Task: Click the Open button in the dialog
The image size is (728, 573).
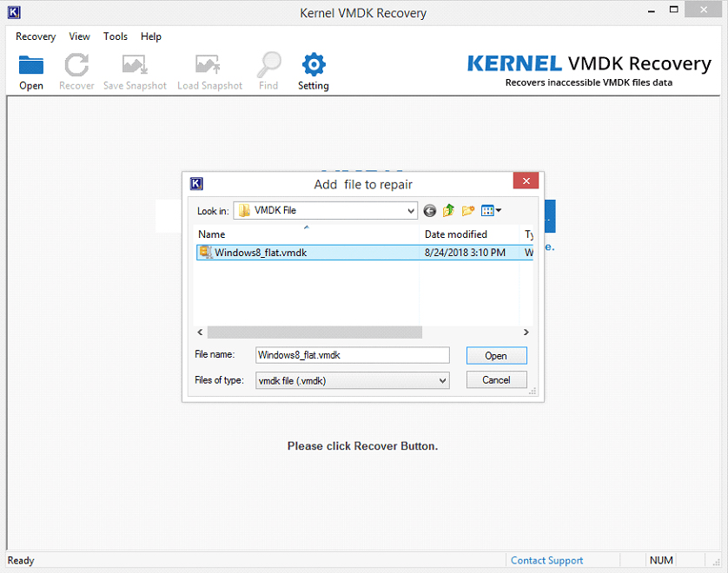Action: (x=496, y=356)
